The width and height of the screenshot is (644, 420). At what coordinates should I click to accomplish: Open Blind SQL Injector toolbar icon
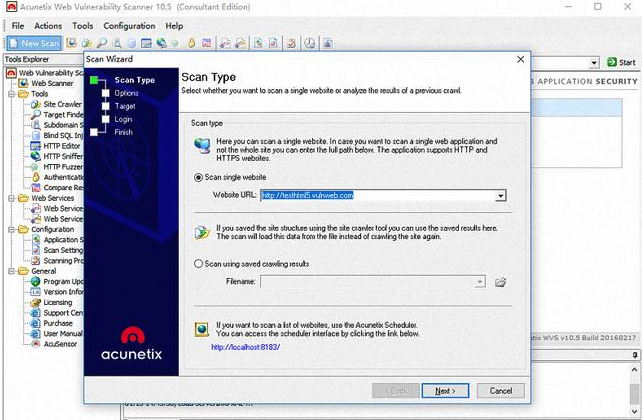click(x=131, y=43)
